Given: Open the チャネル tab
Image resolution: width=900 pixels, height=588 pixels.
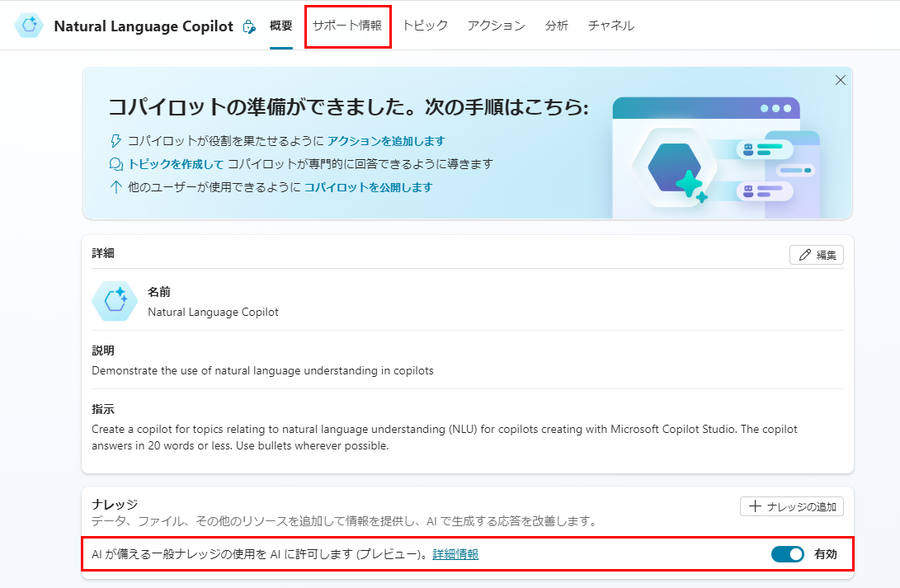Looking at the screenshot, I should 610,26.
